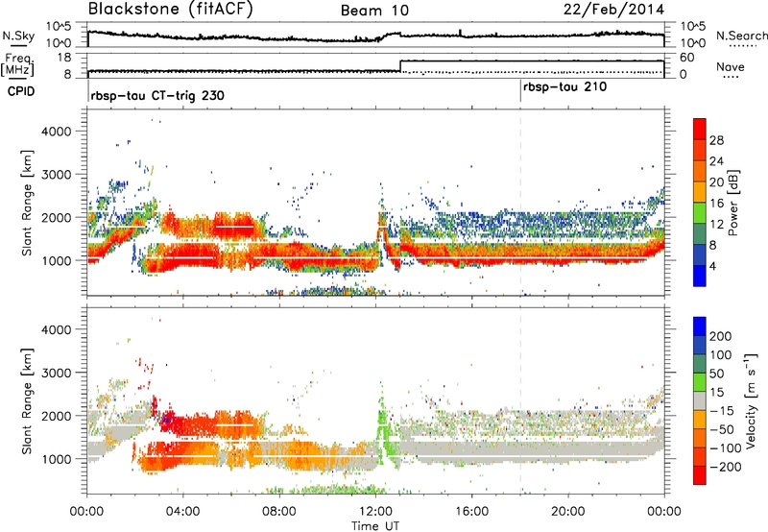Image resolution: width=768 pixels, height=532 pixels.
Task: Click the 'rbsp-tau 210' text
Action: [x=564, y=87]
